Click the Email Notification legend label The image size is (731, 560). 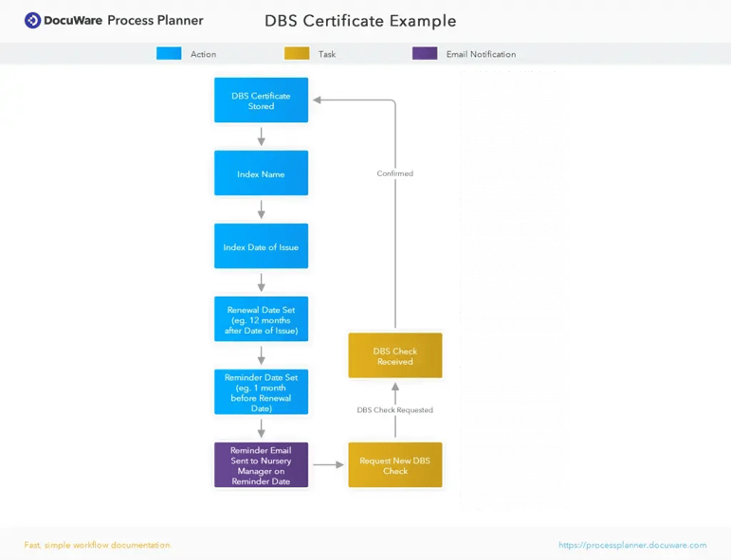point(481,54)
